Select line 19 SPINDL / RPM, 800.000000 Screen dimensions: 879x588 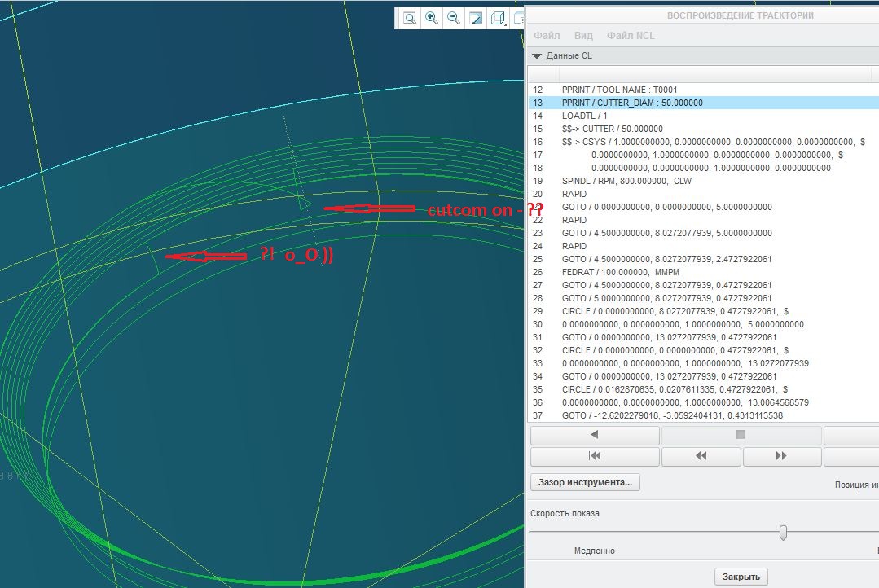tap(704, 181)
